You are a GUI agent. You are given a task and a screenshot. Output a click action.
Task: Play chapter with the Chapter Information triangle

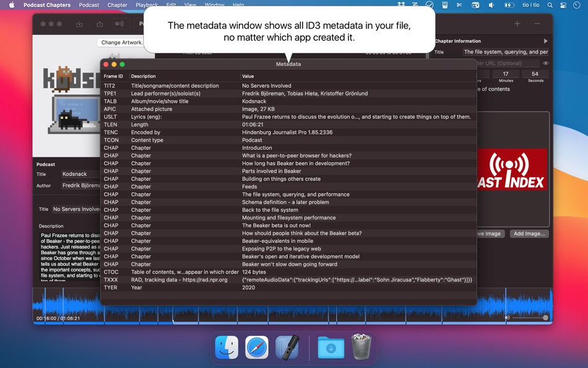point(546,41)
